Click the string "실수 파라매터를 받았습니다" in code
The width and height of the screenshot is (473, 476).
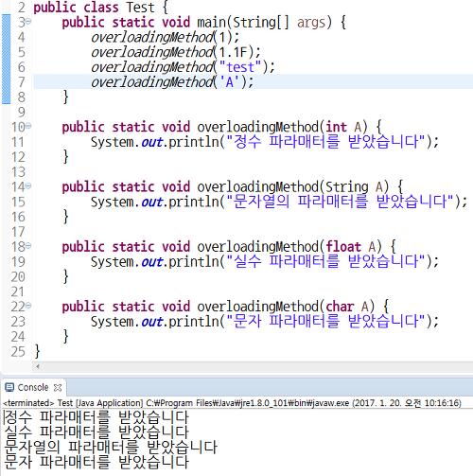(326, 261)
